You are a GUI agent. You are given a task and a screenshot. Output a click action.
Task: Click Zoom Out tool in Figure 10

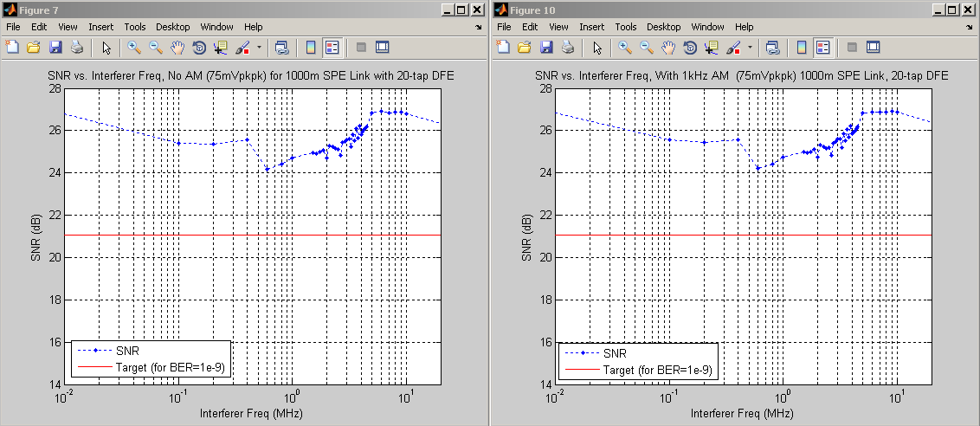coord(647,47)
